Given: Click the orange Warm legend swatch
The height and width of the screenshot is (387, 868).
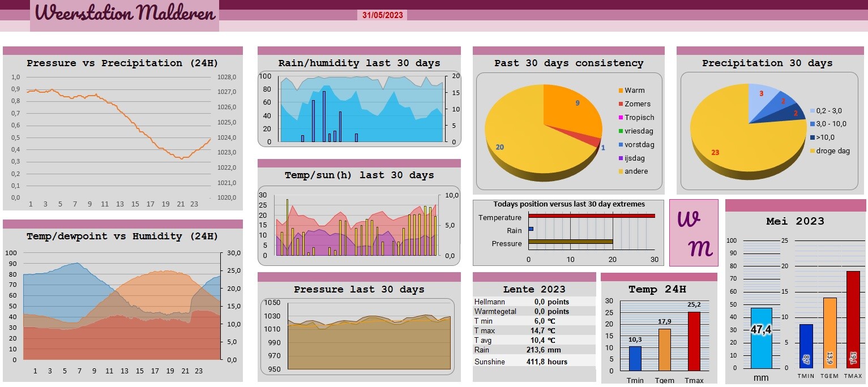Looking at the screenshot, I should point(621,91).
